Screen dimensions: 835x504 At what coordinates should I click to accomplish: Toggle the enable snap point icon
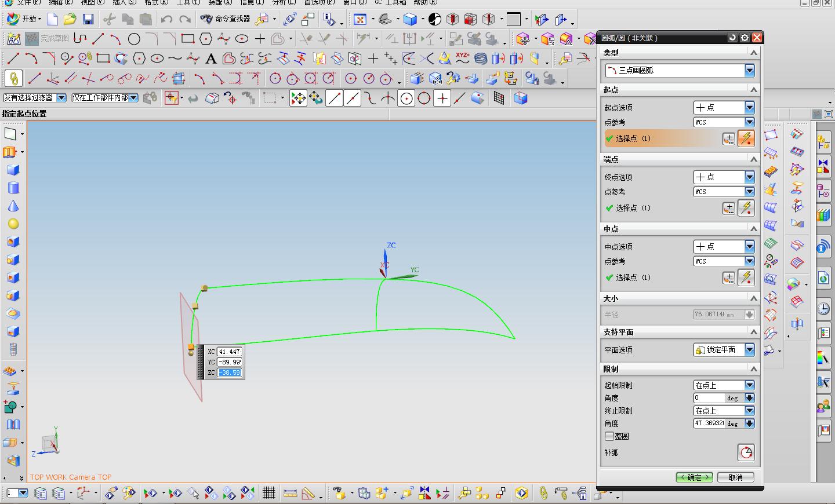pyautogui.click(x=298, y=98)
